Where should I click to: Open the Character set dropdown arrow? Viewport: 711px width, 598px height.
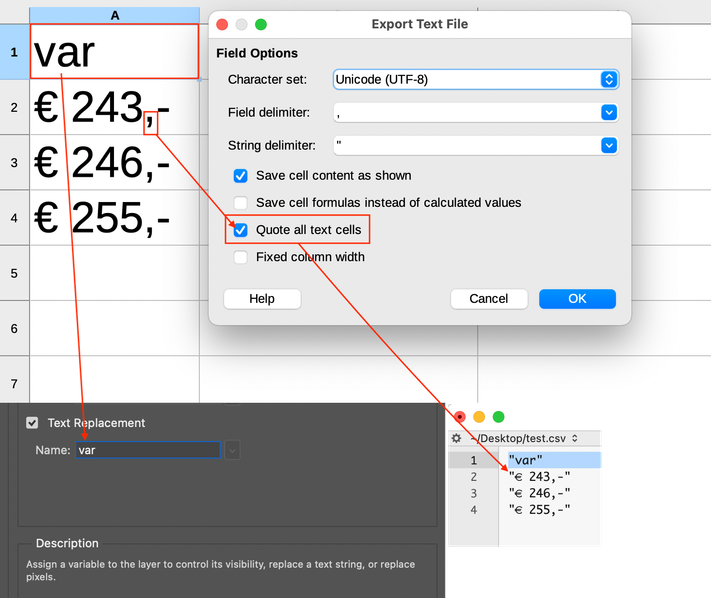tap(609, 79)
